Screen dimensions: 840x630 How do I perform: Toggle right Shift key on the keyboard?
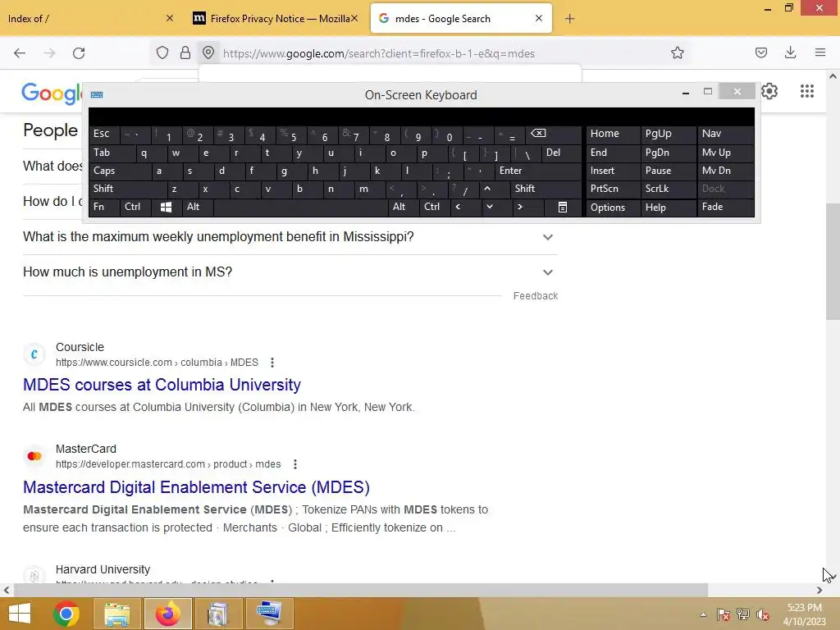click(545, 189)
